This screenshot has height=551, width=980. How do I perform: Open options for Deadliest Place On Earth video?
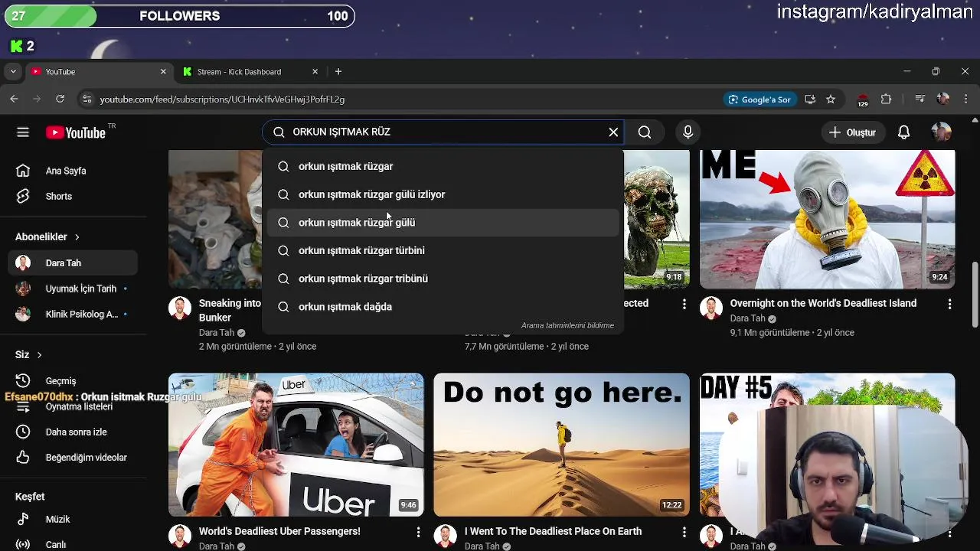pos(684,532)
